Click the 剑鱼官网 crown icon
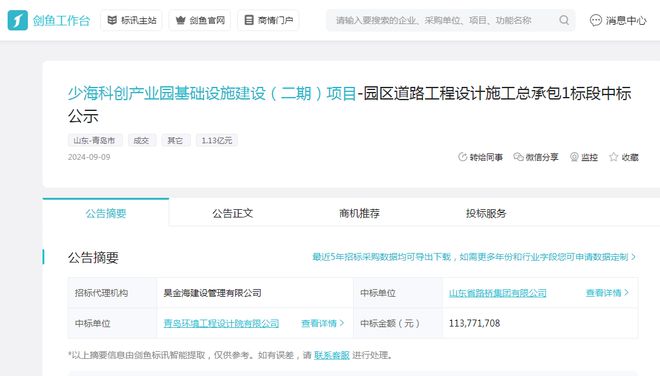The width and height of the screenshot is (660, 376). point(180,20)
